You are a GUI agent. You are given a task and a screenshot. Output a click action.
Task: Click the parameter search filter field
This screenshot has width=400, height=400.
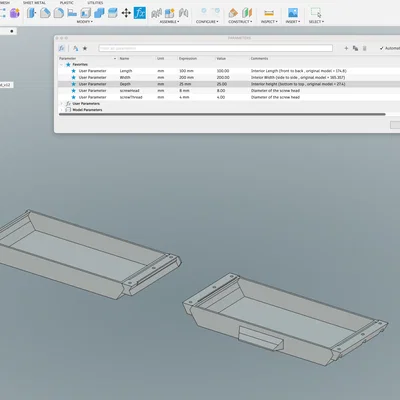[215, 48]
